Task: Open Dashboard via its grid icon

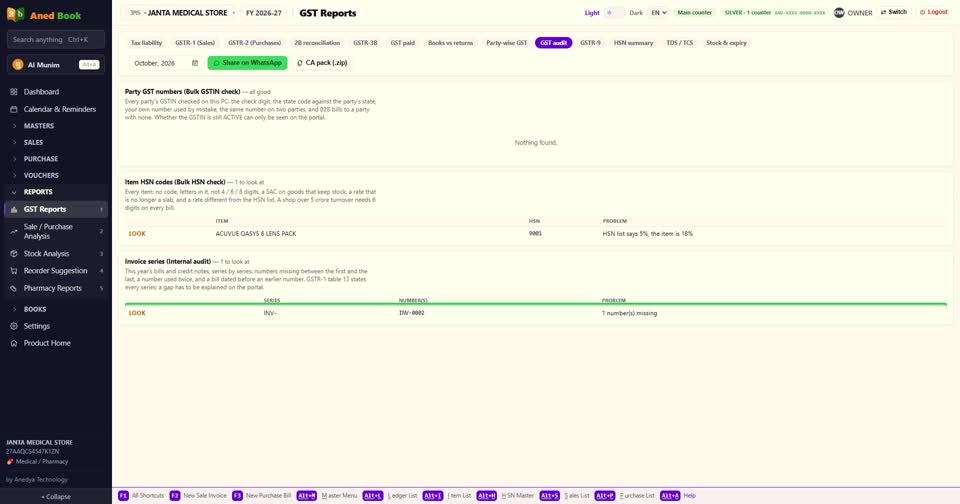Action: pos(13,92)
